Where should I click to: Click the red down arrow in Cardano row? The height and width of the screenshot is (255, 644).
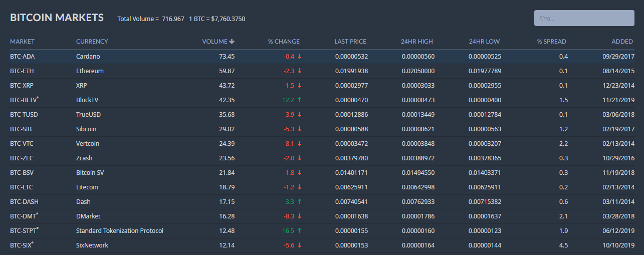300,57
